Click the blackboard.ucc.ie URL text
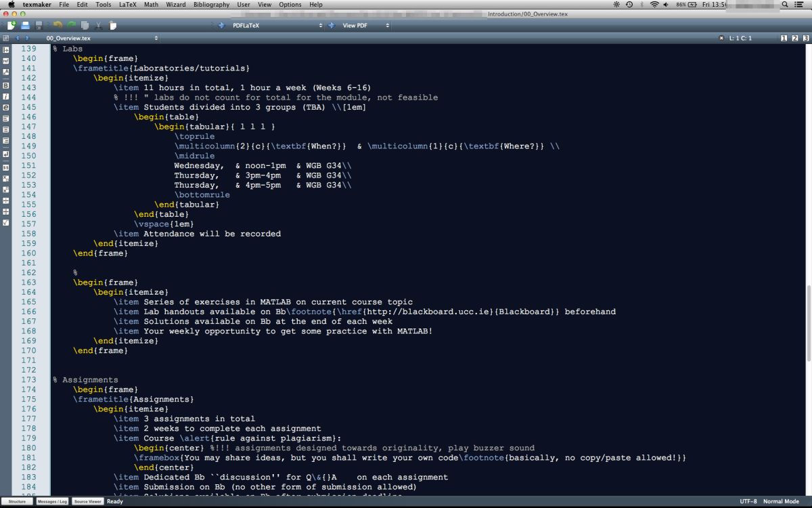The width and height of the screenshot is (812, 508). click(426, 312)
